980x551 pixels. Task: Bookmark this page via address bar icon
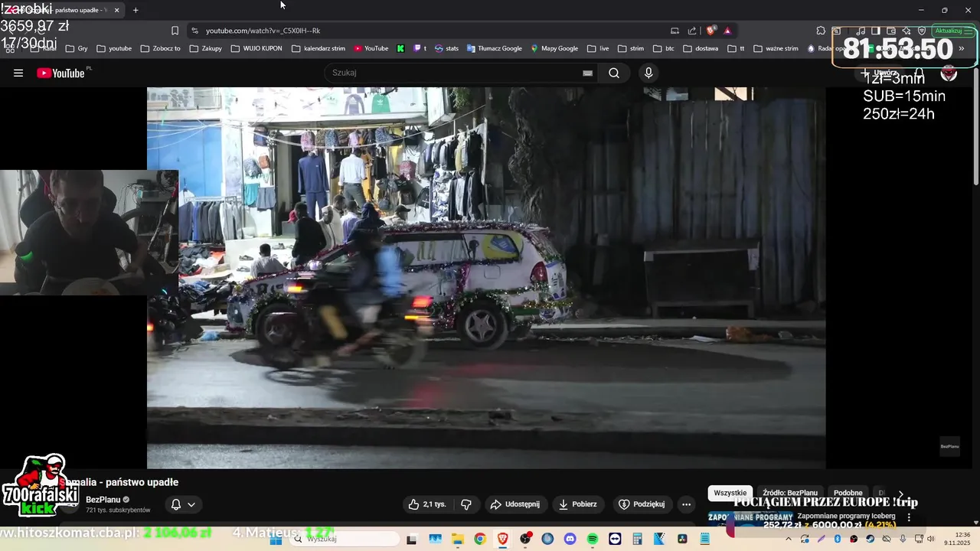tap(175, 31)
